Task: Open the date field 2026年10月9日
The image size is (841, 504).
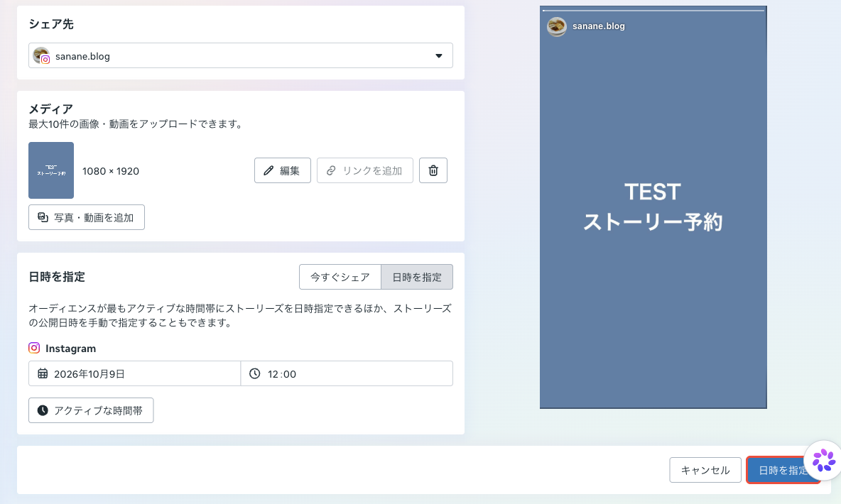Action: pyautogui.click(x=134, y=373)
